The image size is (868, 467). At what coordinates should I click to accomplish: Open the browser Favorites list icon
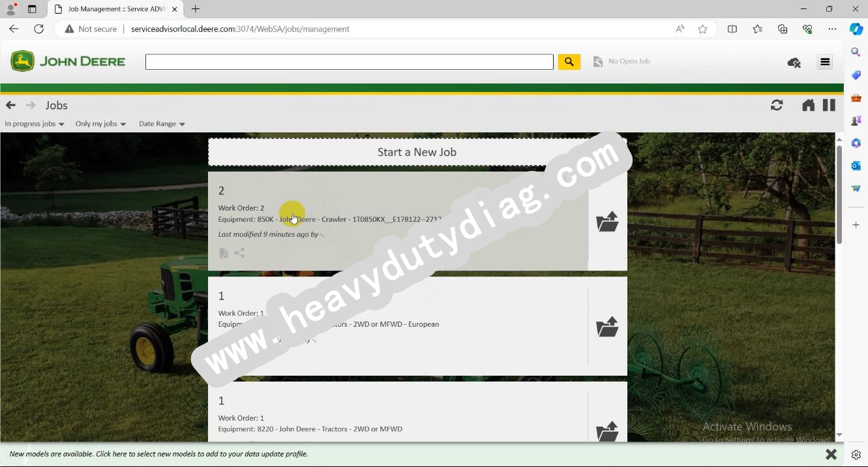coord(757,29)
